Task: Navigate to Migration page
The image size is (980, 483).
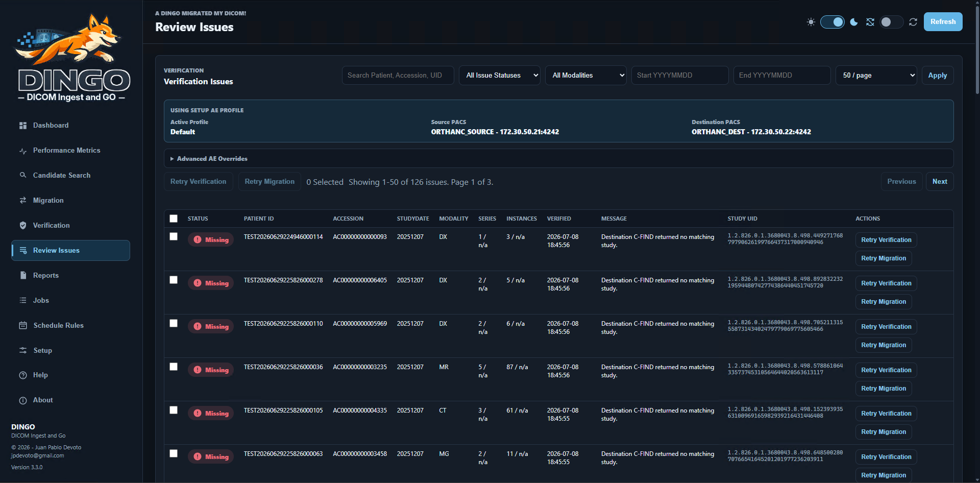Action: pyautogui.click(x=71, y=200)
